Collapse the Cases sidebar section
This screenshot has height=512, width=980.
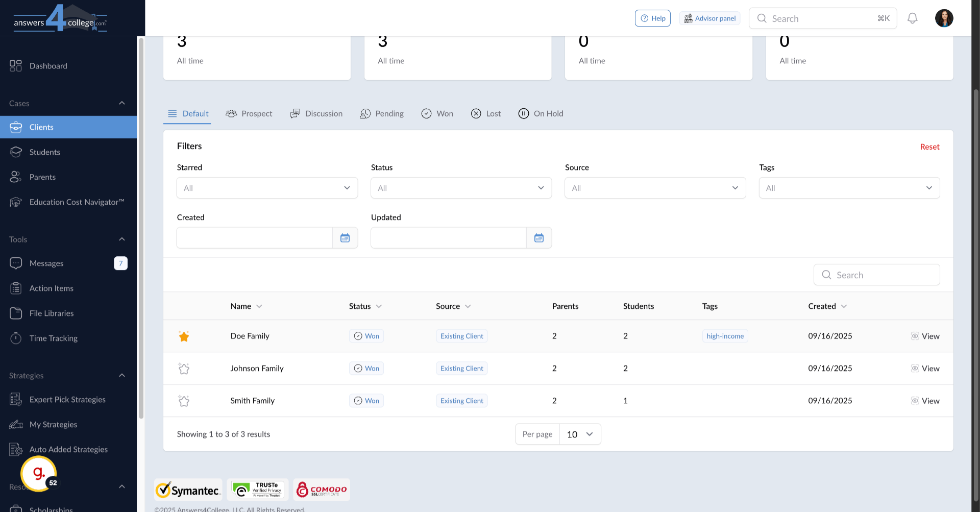tap(121, 103)
